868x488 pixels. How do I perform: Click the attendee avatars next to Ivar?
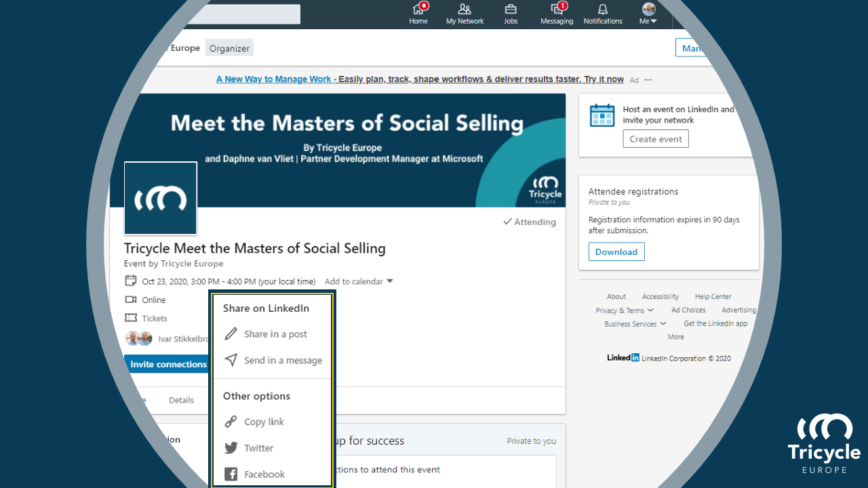pyautogui.click(x=139, y=338)
